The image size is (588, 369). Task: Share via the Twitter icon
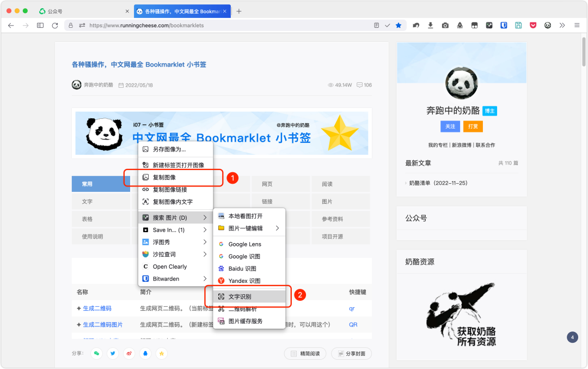pyautogui.click(x=113, y=354)
